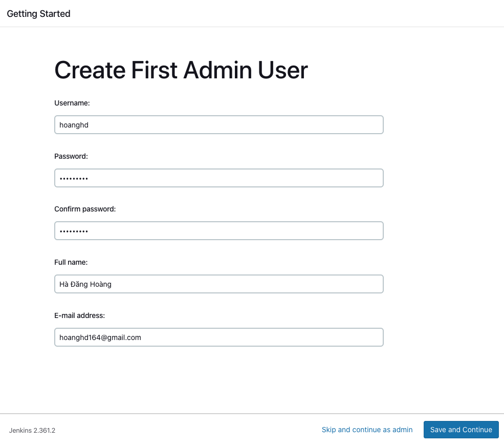Click the E-mail address: label
This screenshot has height=445, width=504.
click(x=79, y=315)
